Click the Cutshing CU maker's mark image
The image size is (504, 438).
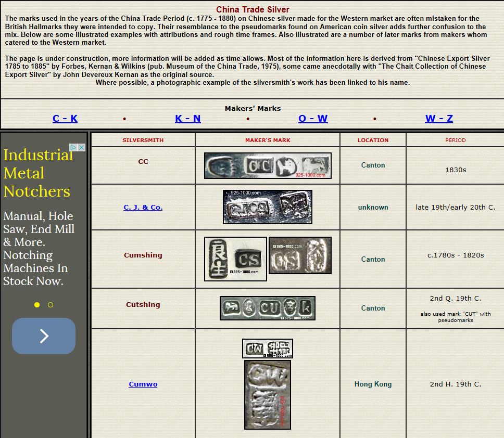(268, 308)
